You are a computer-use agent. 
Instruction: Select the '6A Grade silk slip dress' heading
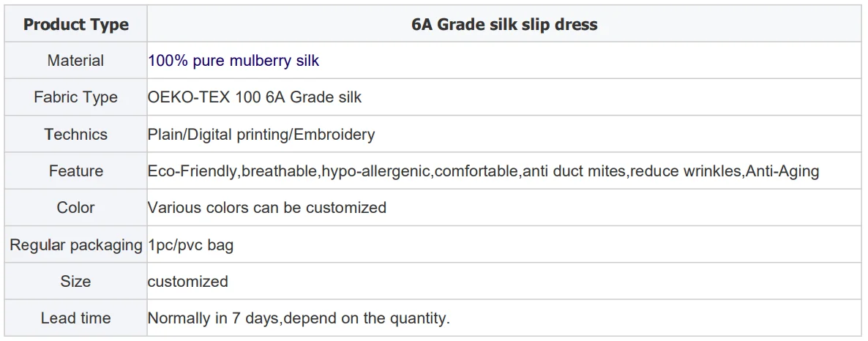click(x=504, y=24)
